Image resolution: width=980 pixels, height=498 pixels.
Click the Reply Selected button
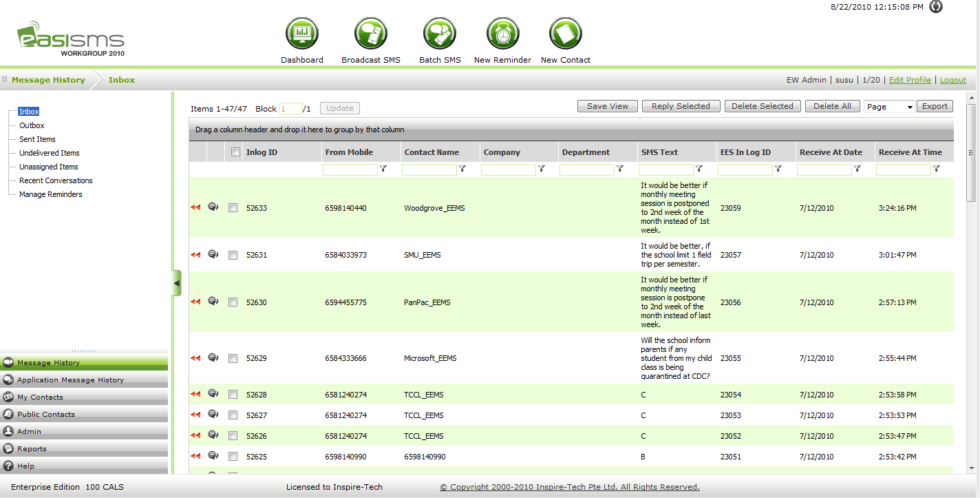coord(681,106)
